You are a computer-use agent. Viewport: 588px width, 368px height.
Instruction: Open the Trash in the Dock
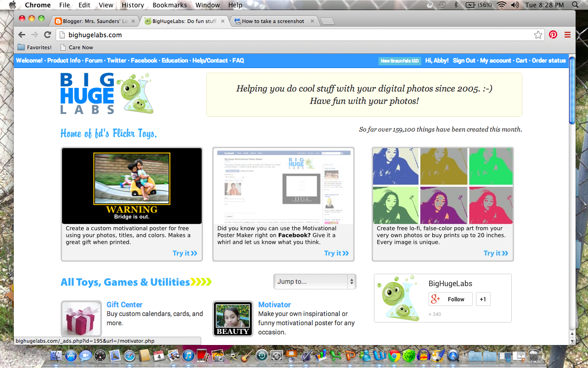coord(534,356)
